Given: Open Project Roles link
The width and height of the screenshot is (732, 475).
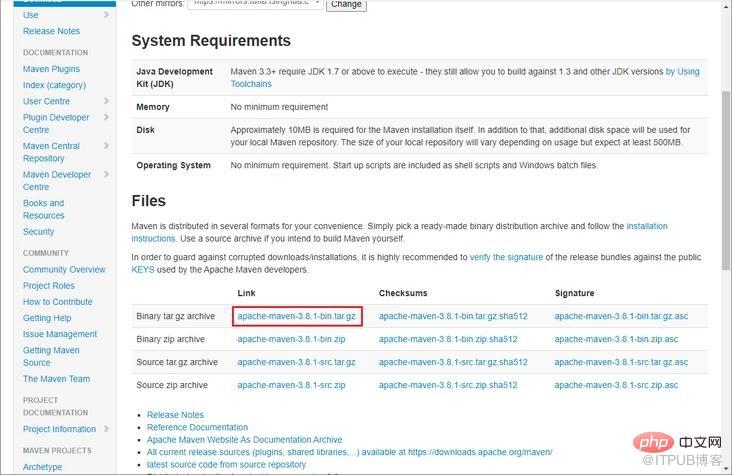Looking at the screenshot, I should [x=49, y=285].
